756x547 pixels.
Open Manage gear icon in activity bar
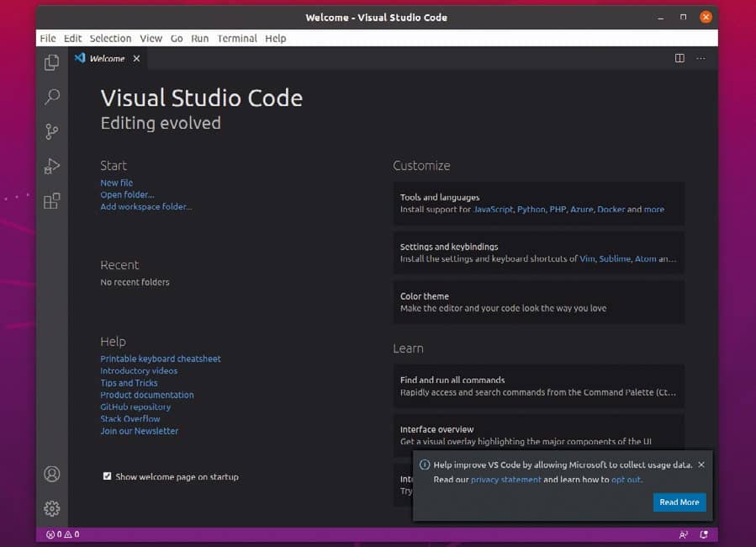pyautogui.click(x=51, y=508)
